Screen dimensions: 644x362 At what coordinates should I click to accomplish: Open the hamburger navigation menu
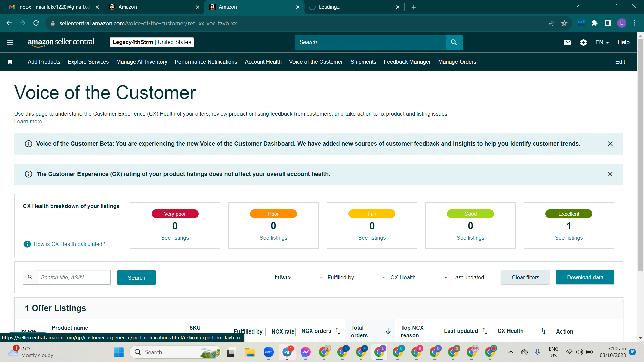pyautogui.click(x=10, y=42)
